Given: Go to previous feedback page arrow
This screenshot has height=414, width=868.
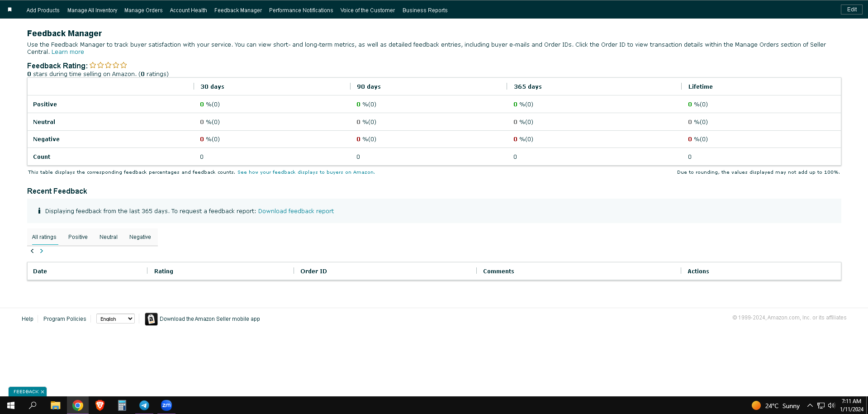Looking at the screenshot, I should pyautogui.click(x=32, y=251).
